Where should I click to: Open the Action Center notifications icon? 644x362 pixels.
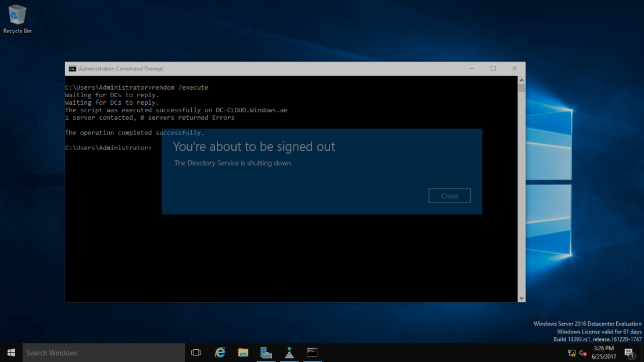629,353
